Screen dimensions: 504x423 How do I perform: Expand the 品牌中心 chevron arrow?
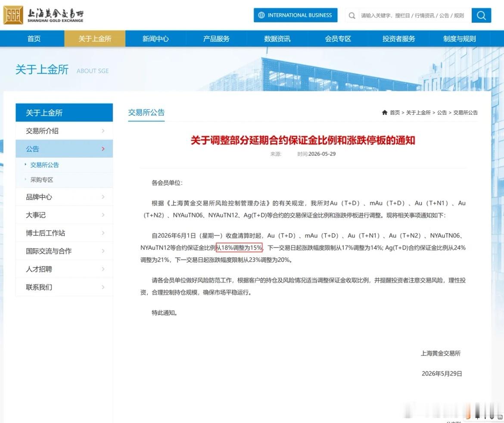pos(103,197)
